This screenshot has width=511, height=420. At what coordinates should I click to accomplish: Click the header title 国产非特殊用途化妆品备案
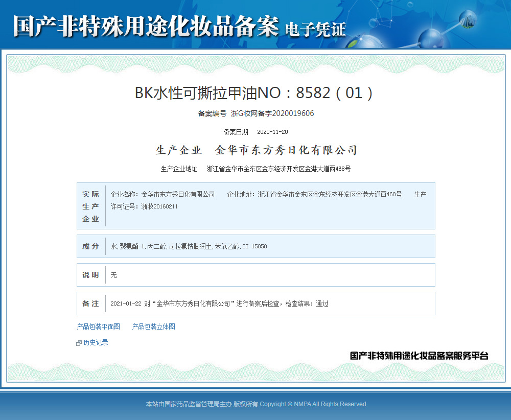[146, 26]
